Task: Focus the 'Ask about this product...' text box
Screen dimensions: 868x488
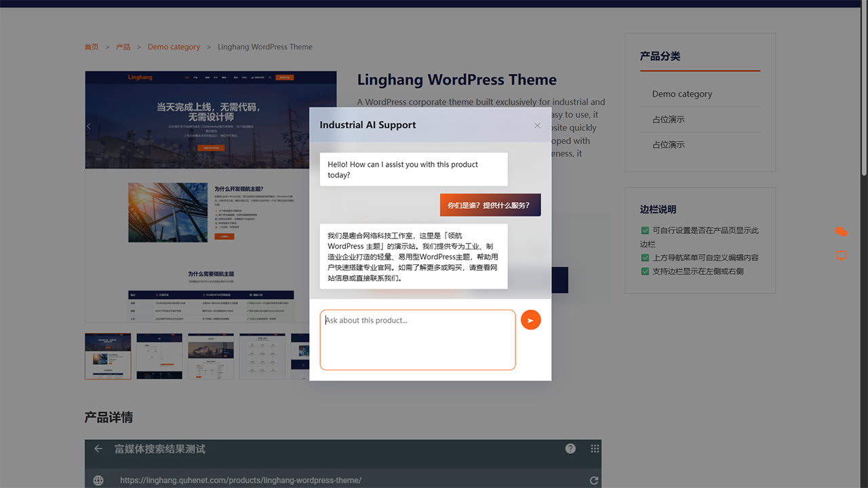Action: coord(418,340)
